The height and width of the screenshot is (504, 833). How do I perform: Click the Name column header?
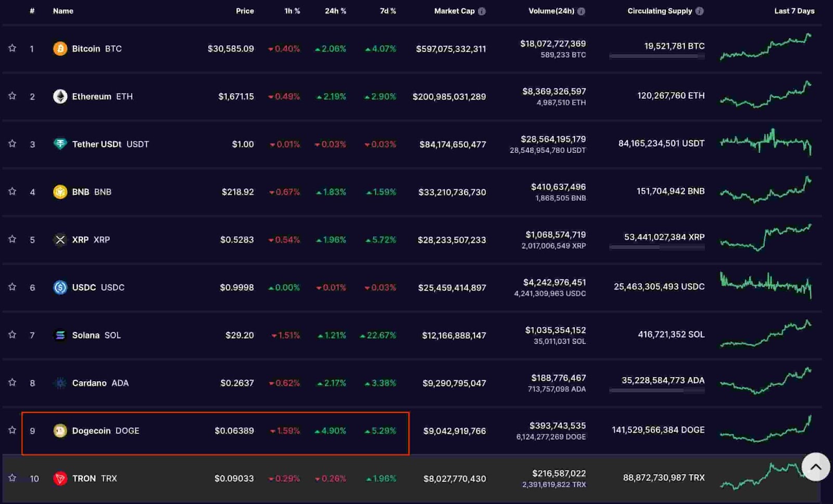(x=63, y=11)
